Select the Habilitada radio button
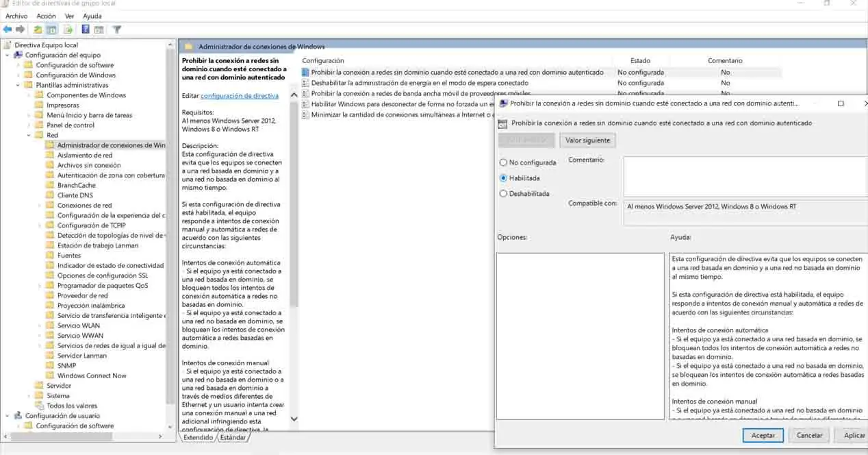This screenshot has height=455, width=868. coord(504,178)
